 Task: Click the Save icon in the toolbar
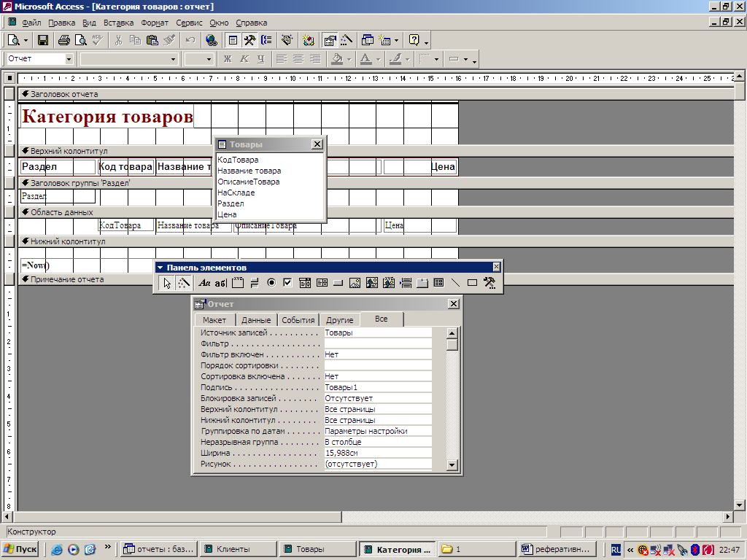click(x=43, y=41)
